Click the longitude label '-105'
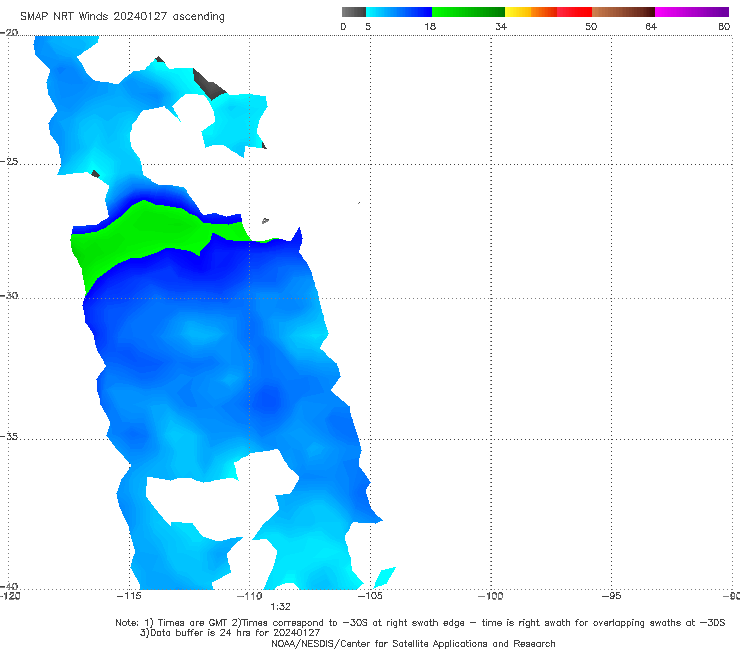The height and width of the screenshot is (650, 740). coord(370,596)
